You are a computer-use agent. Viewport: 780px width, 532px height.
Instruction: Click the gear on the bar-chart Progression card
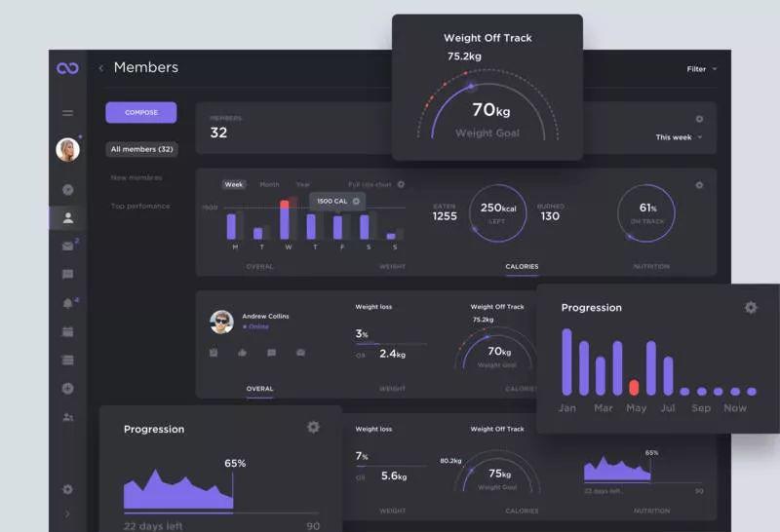pos(751,308)
